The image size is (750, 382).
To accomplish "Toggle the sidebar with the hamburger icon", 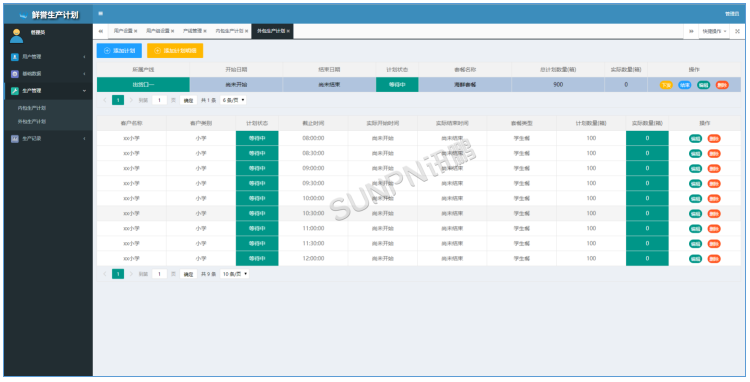I will tap(100, 13).
